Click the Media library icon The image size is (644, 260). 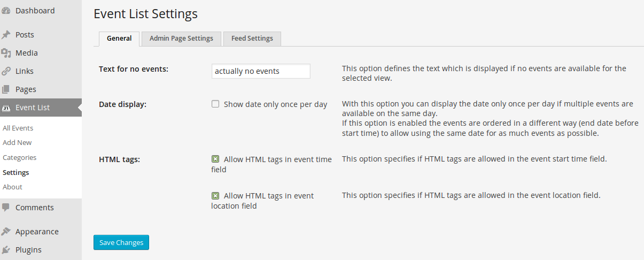pos(6,53)
